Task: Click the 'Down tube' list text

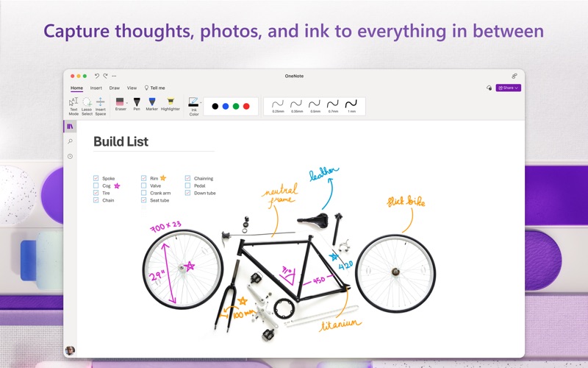Action: coord(205,193)
